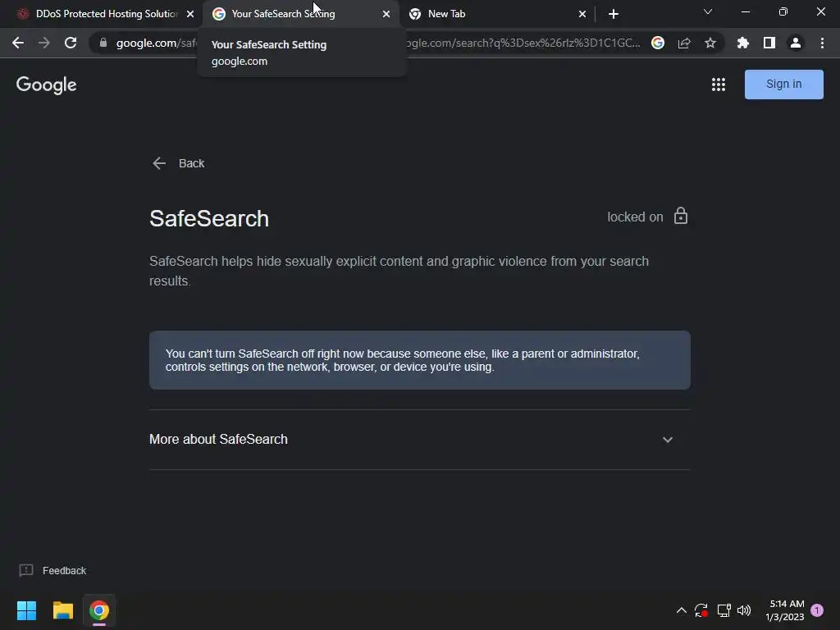The height and width of the screenshot is (630, 840).
Task: Reload the current page
Action: 71,43
